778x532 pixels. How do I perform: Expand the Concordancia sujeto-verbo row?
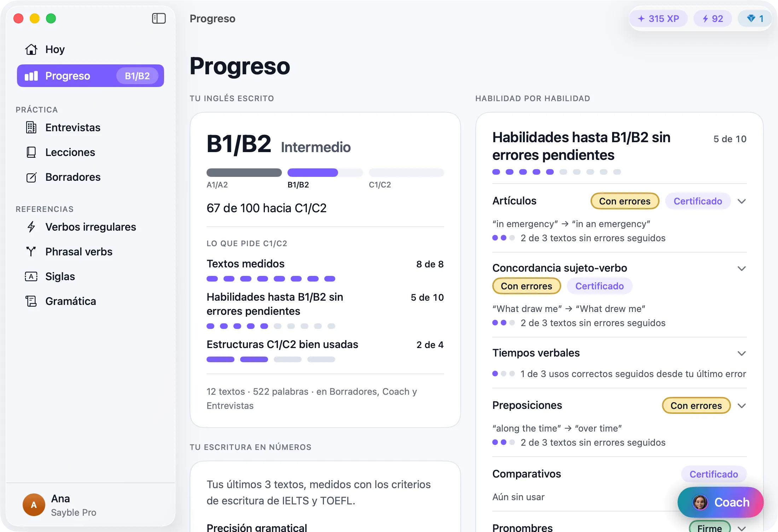click(x=742, y=268)
